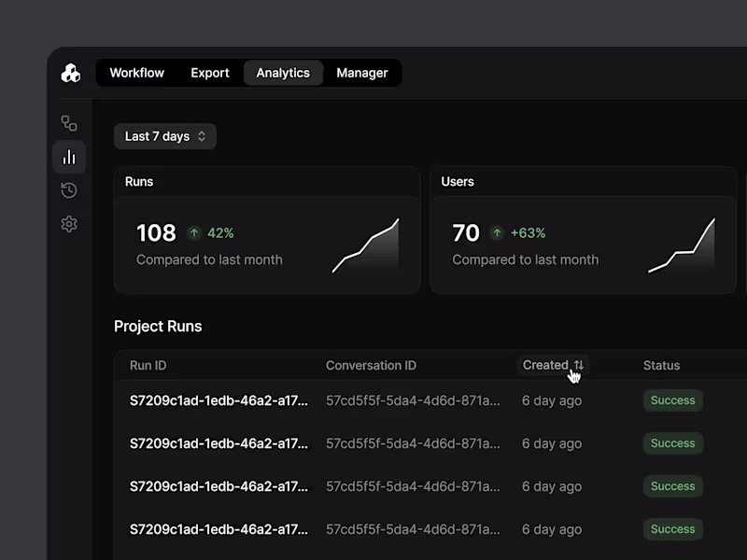Click the sort arrows on the Created column

coord(579,366)
